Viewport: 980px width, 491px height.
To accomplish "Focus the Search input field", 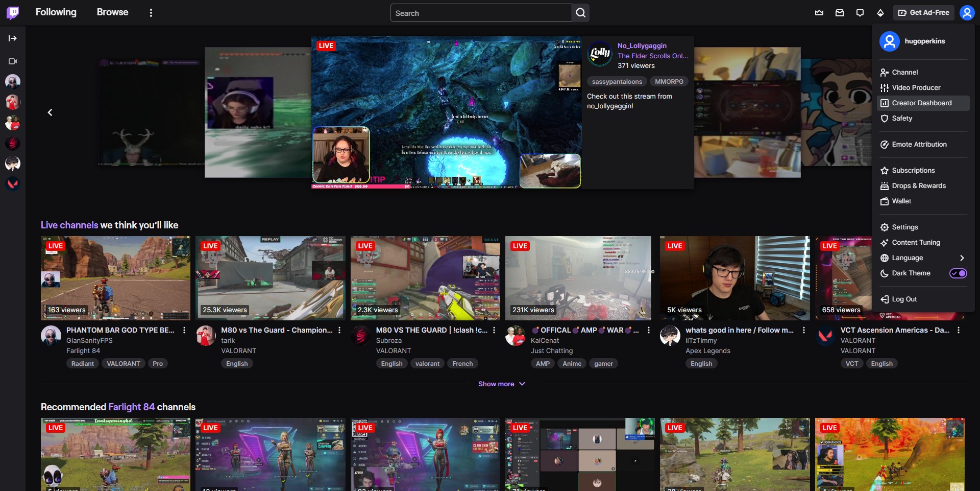I will (x=481, y=13).
